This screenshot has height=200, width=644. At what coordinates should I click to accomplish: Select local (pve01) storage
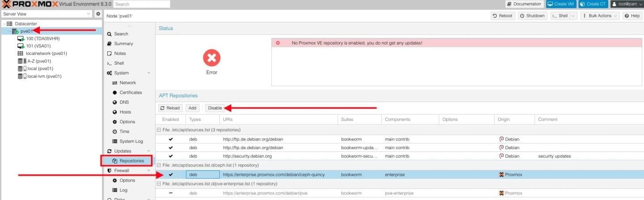tap(40, 69)
